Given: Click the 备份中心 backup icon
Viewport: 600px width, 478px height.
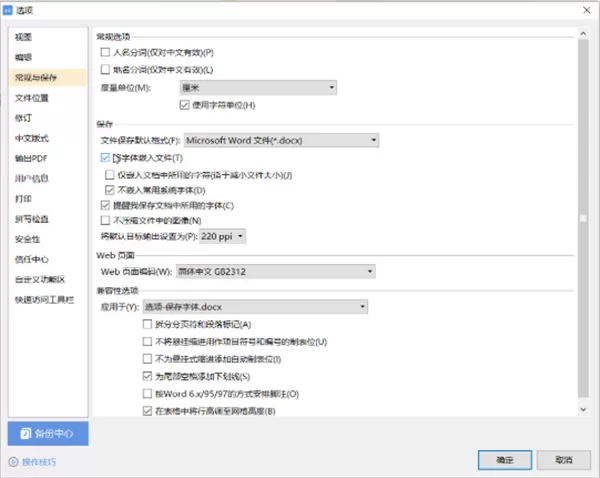Looking at the screenshot, I should coord(26,433).
